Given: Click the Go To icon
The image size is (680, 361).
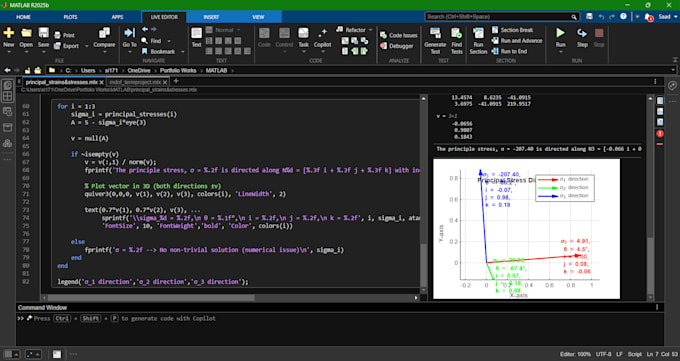Looking at the screenshot, I should (129, 33).
